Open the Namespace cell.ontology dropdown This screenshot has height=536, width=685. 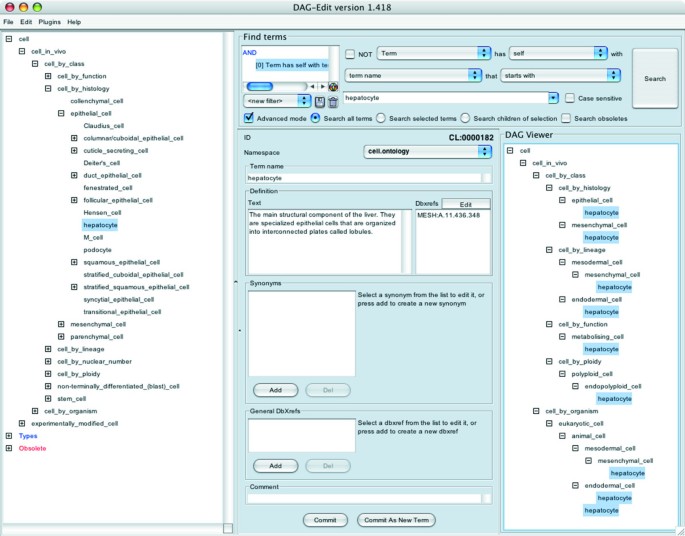[x=428, y=151]
